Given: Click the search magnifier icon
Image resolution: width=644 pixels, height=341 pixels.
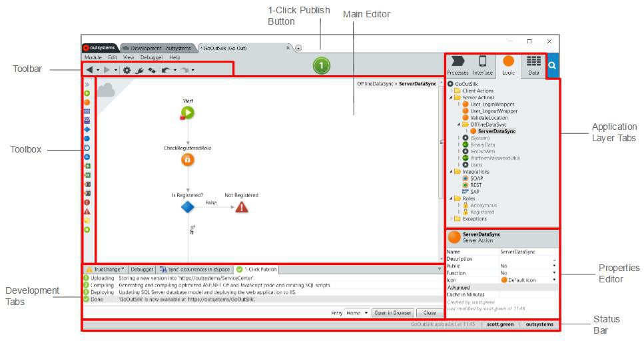Looking at the screenshot, I should (552, 65).
